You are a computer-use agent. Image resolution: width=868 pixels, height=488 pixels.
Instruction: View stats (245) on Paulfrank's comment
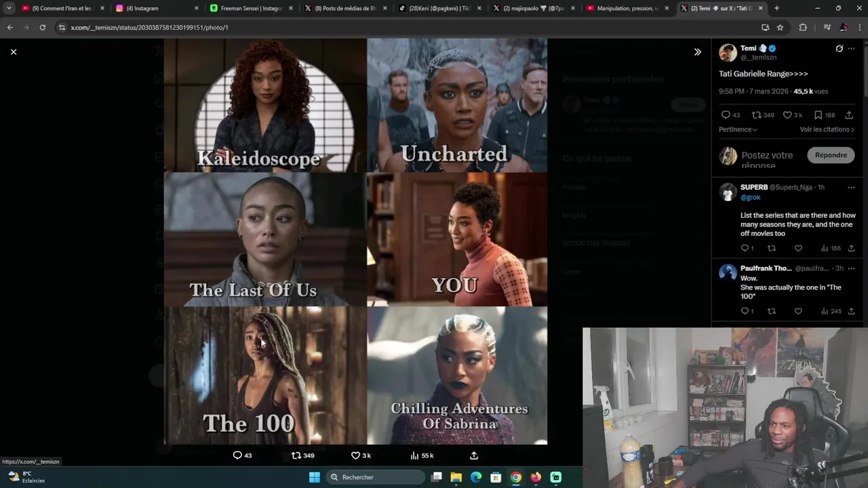pos(831,311)
